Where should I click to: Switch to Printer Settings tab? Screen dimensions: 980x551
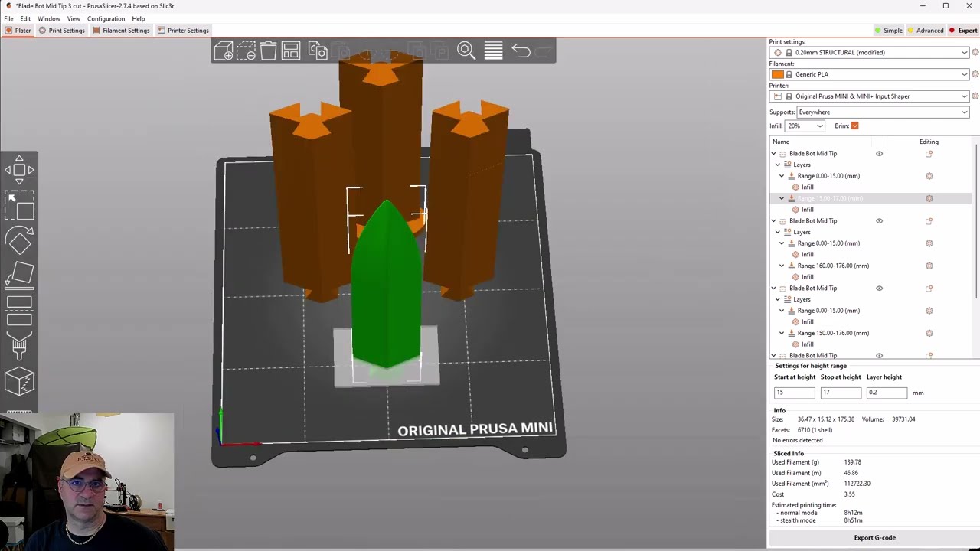pos(183,31)
